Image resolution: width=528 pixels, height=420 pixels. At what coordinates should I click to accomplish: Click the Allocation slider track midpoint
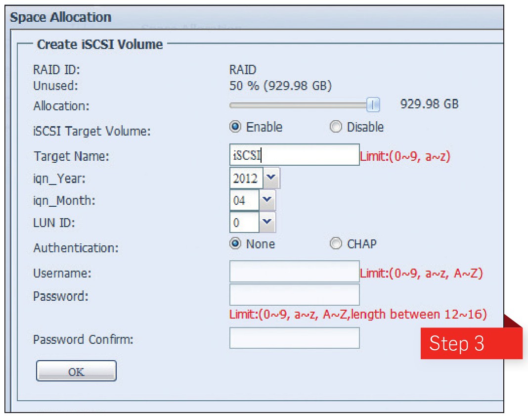coord(299,105)
